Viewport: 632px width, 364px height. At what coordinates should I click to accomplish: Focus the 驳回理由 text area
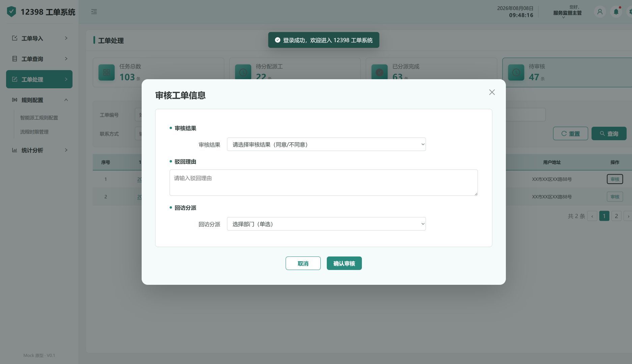tap(323, 183)
